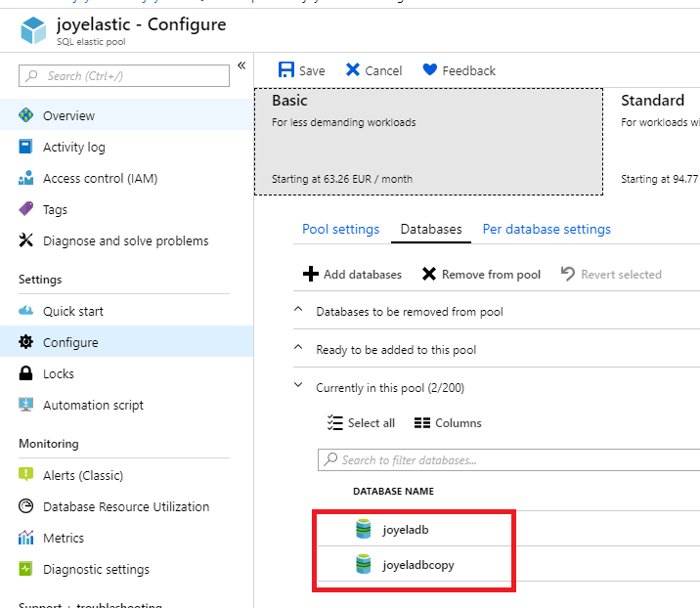Click Select all databases checklist
The height and width of the screenshot is (608, 700).
pyautogui.click(x=361, y=423)
